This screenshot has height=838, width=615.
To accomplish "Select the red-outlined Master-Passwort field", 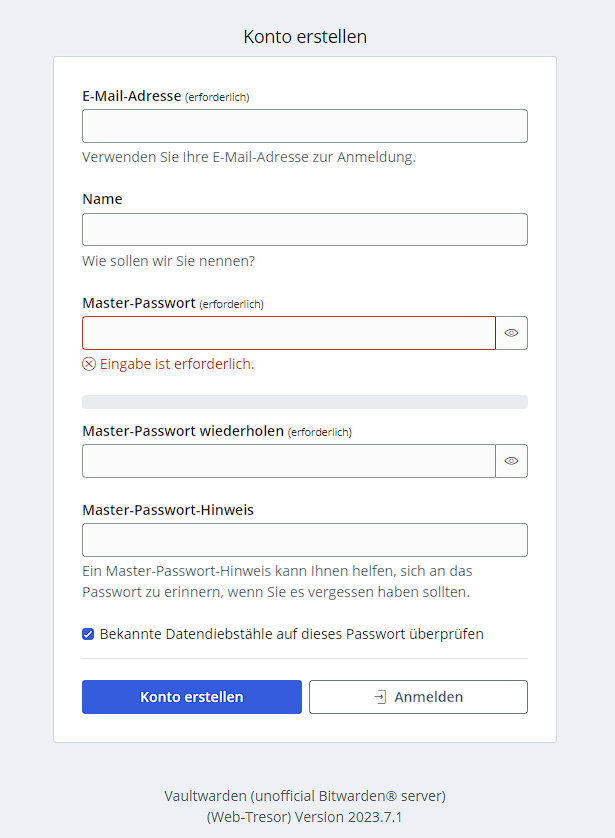I will (288, 333).
